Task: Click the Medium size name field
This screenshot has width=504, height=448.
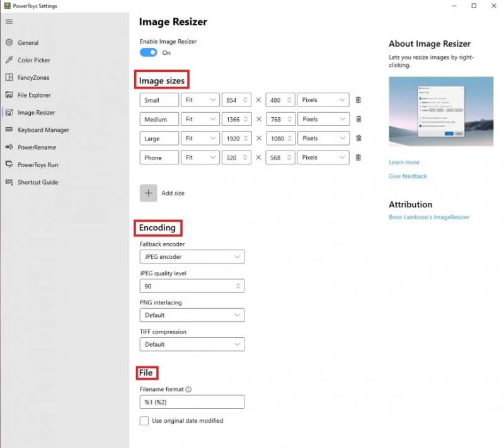Action: [x=159, y=119]
